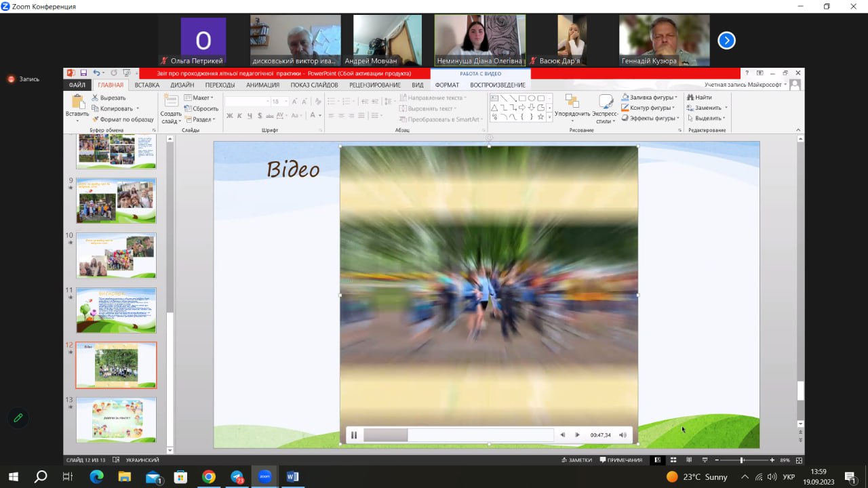The image size is (868, 488).
Task: Open Quick Styles (Экспресс-стили) gallery
Action: click(x=604, y=108)
